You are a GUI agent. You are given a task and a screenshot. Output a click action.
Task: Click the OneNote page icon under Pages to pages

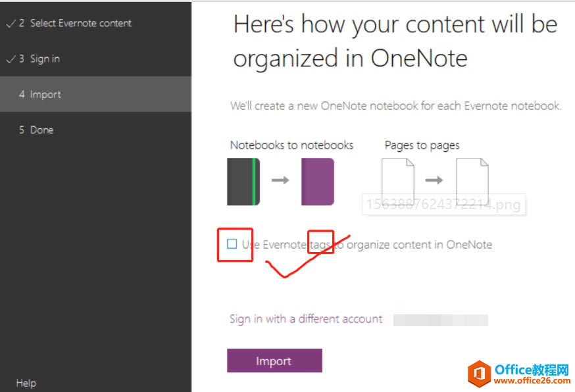point(471,181)
